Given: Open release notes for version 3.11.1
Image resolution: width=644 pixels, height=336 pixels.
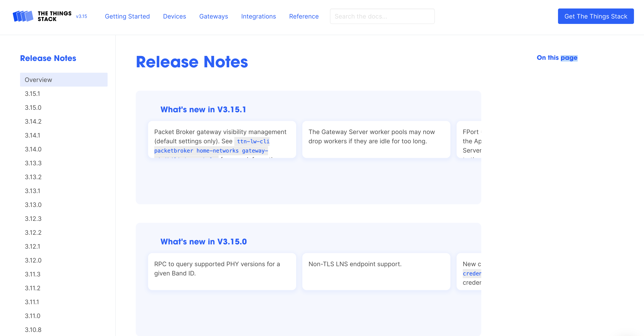Looking at the screenshot, I should point(32,302).
